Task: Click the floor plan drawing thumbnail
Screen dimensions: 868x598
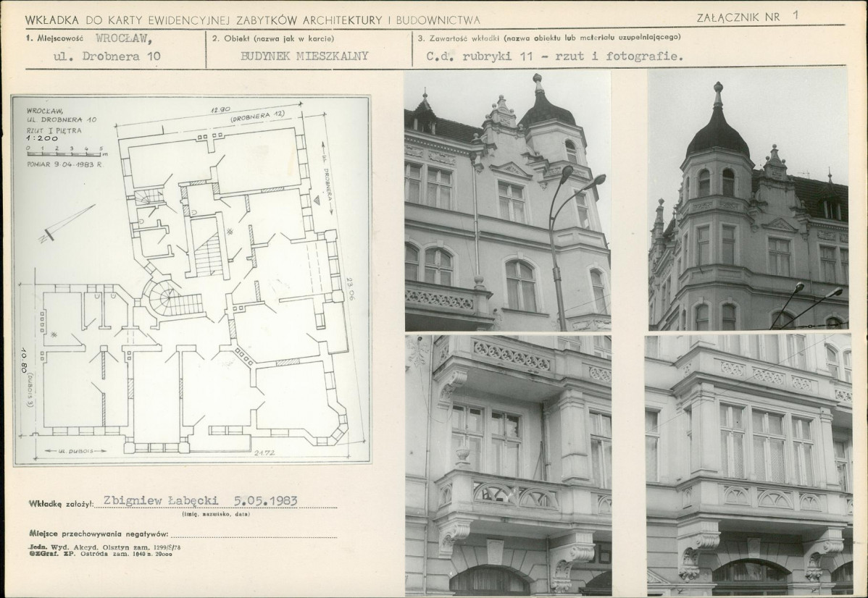Action: coord(191,279)
